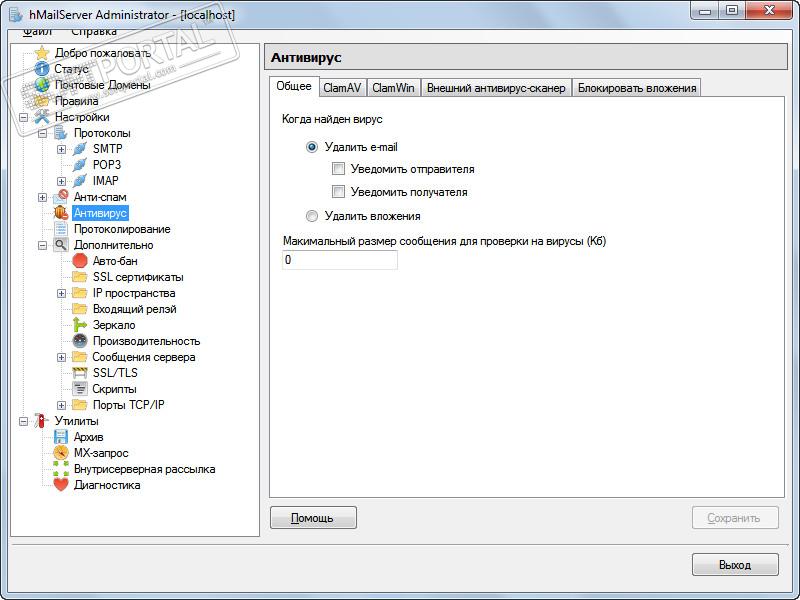800x600 pixels.
Task: Expand the Сообщения сервера node
Action: pyautogui.click(x=61, y=357)
